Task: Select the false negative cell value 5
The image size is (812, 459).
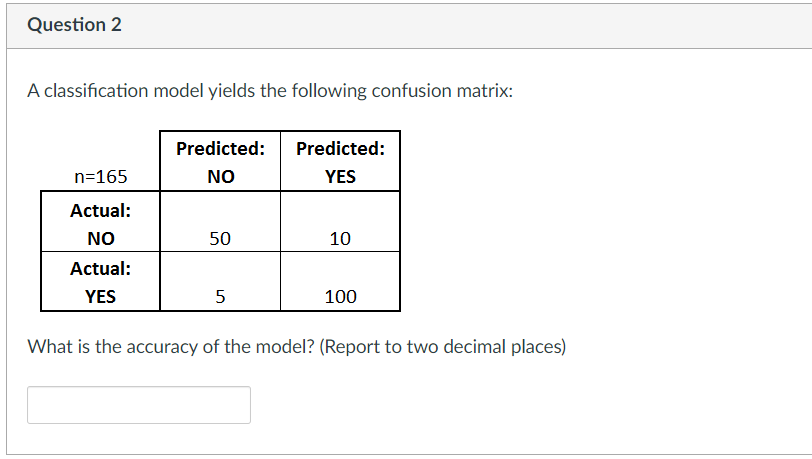Action: pyautogui.click(x=220, y=296)
